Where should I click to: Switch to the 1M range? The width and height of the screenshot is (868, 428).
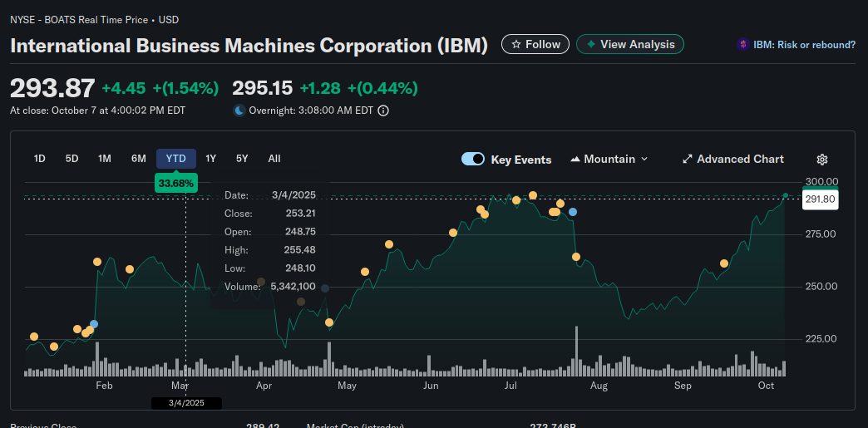pos(105,159)
